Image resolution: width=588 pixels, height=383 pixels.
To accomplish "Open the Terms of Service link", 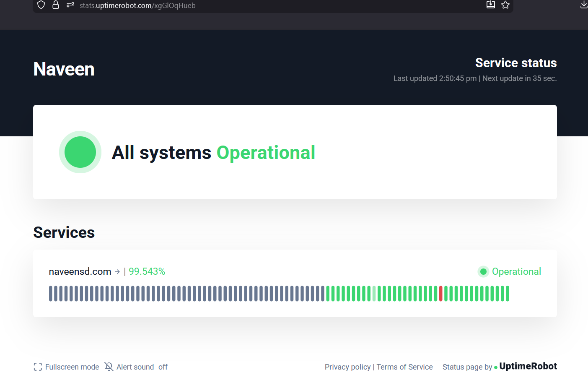I will coord(404,367).
